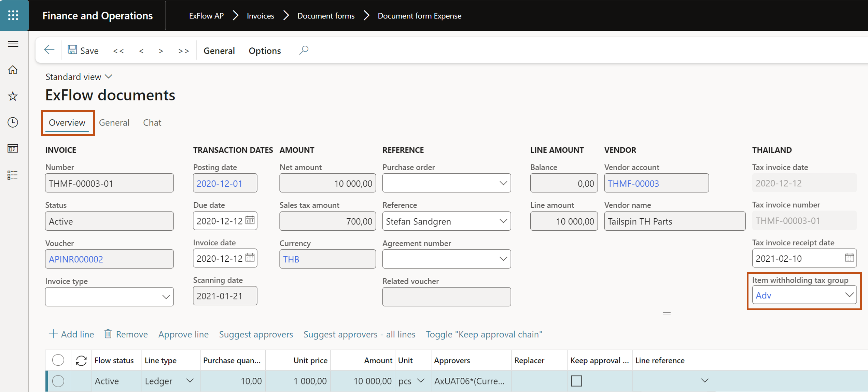Open Modules list icon in sidebar
The width and height of the screenshot is (868, 392).
pos(13,175)
